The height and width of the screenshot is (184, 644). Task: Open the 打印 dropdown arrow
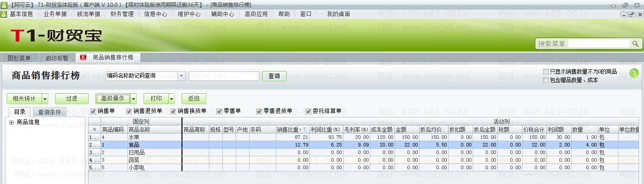[x=172, y=99]
